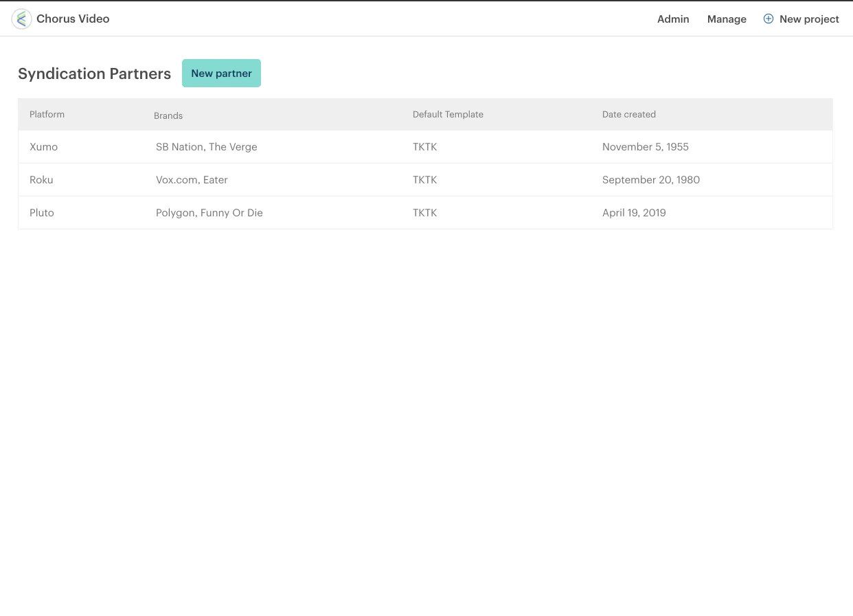Click the New partner button
The height and width of the screenshot is (616, 853).
point(221,73)
